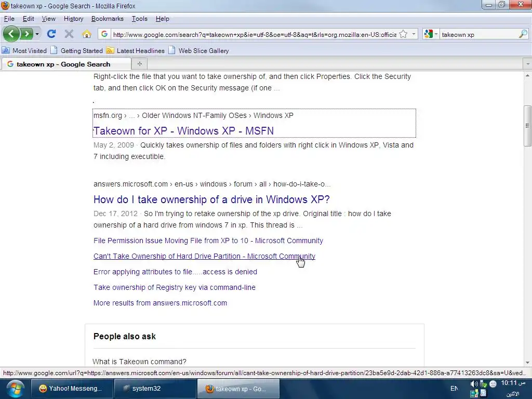Click the Yahoo Messenger smiley tray icon
The image size is (532, 399).
(493, 384)
